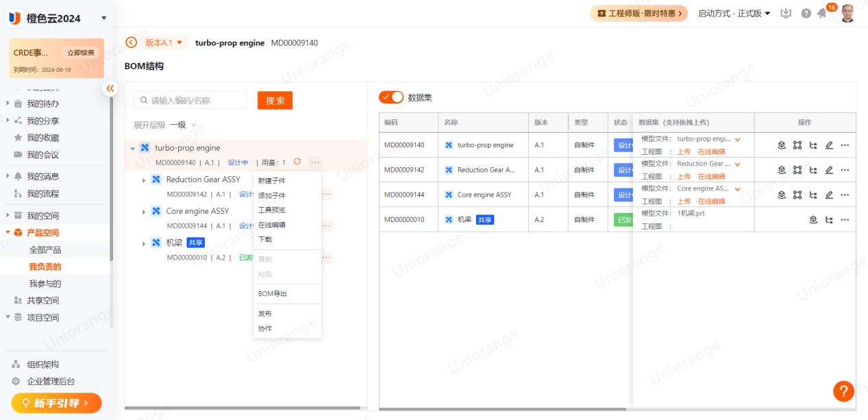Click refresh icon beside turbo-prop engine usage
This screenshot has width=868, height=420.
point(297,162)
